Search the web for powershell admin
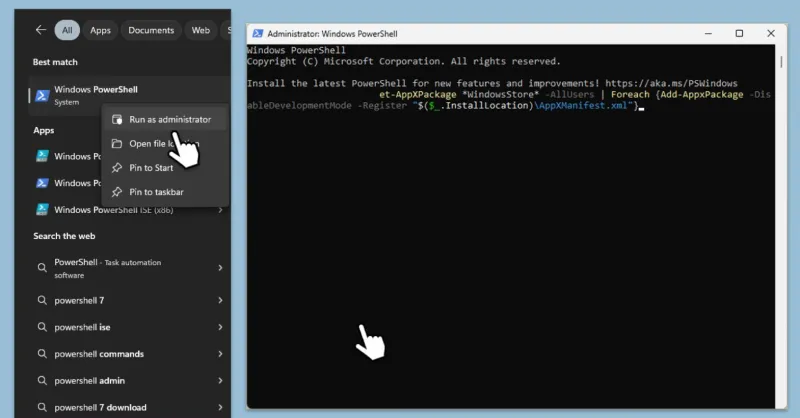The height and width of the screenshot is (418, 800). pyautogui.click(x=129, y=380)
